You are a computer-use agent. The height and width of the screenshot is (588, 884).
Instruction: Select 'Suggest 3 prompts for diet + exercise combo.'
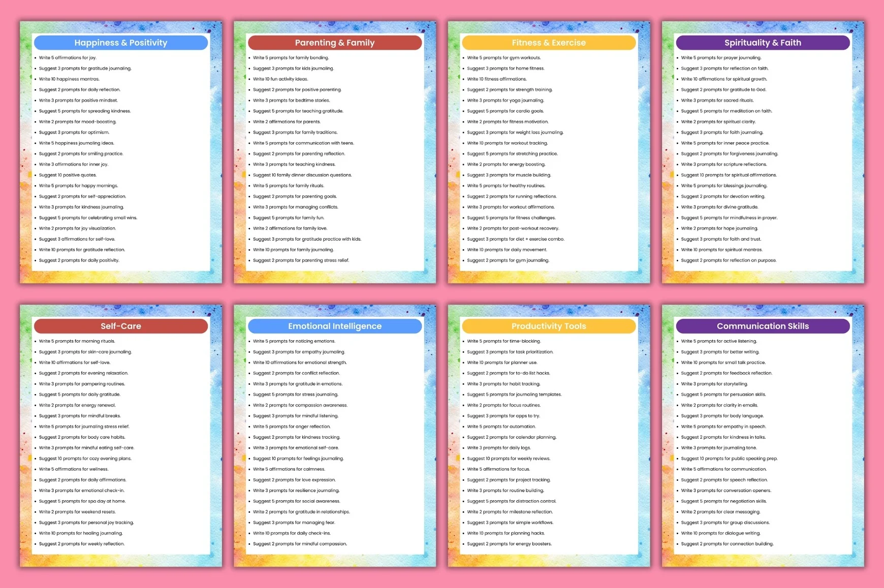point(516,239)
